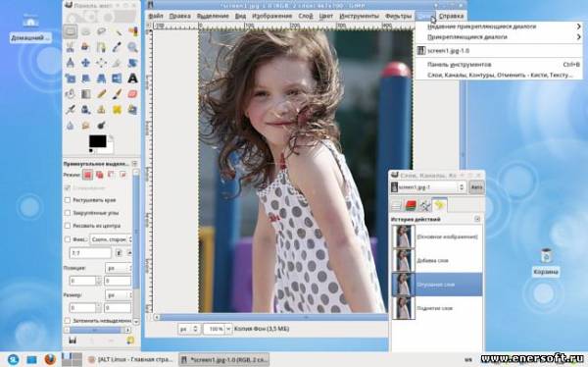Open the 'Соотн. сторон' fixed mode dropdown

[x=111, y=239]
